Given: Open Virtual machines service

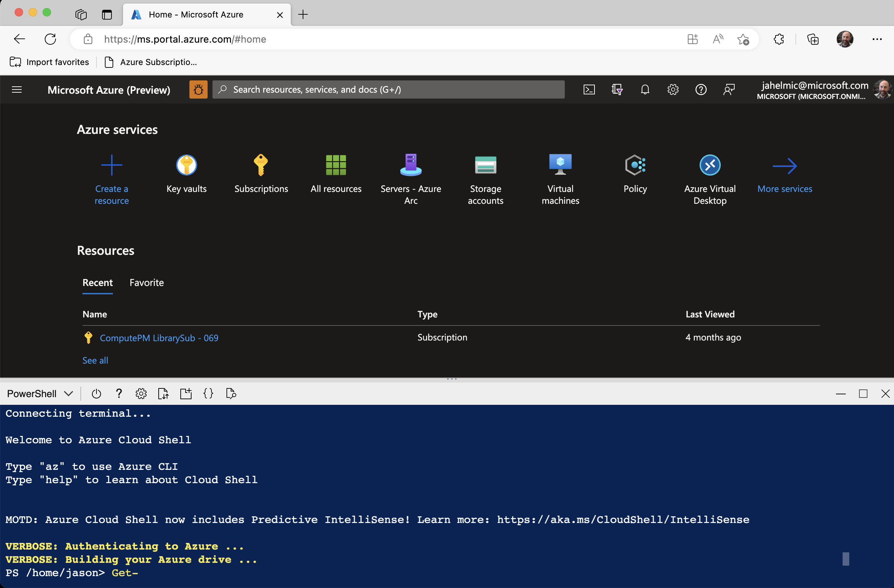Looking at the screenshot, I should (560, 174).
